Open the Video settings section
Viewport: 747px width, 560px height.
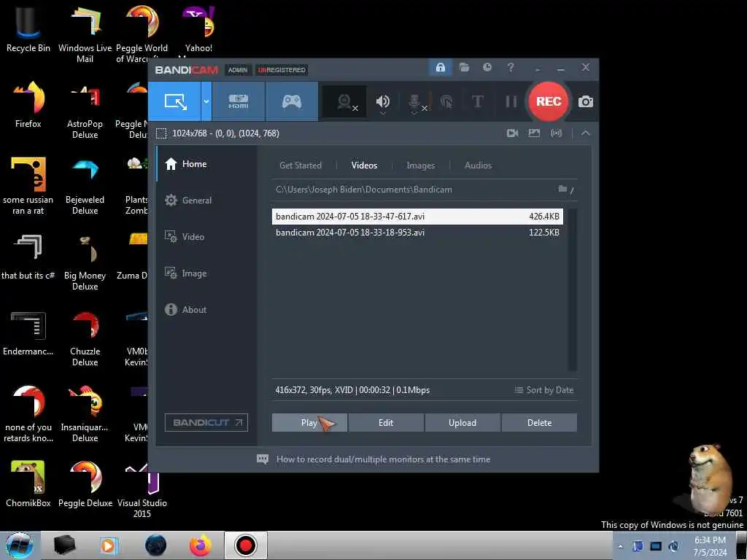click(206, 237)
